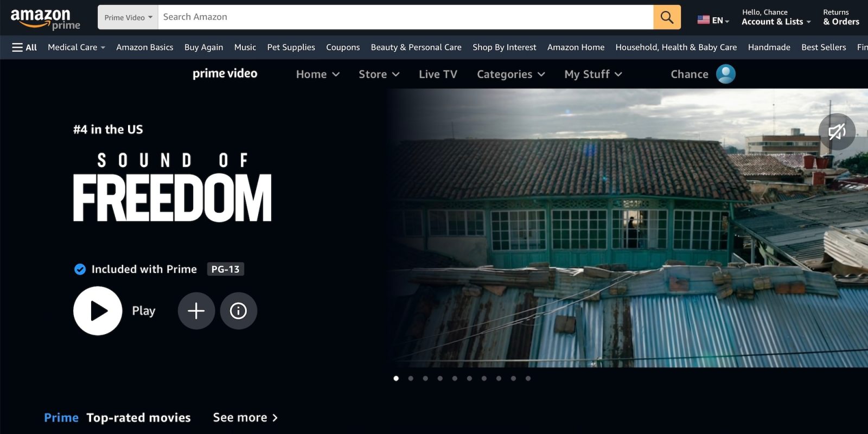This screenshot has height=434, width=868.
Task: Add Sound of Freedom to watchlist
Action: pos(196,311)
